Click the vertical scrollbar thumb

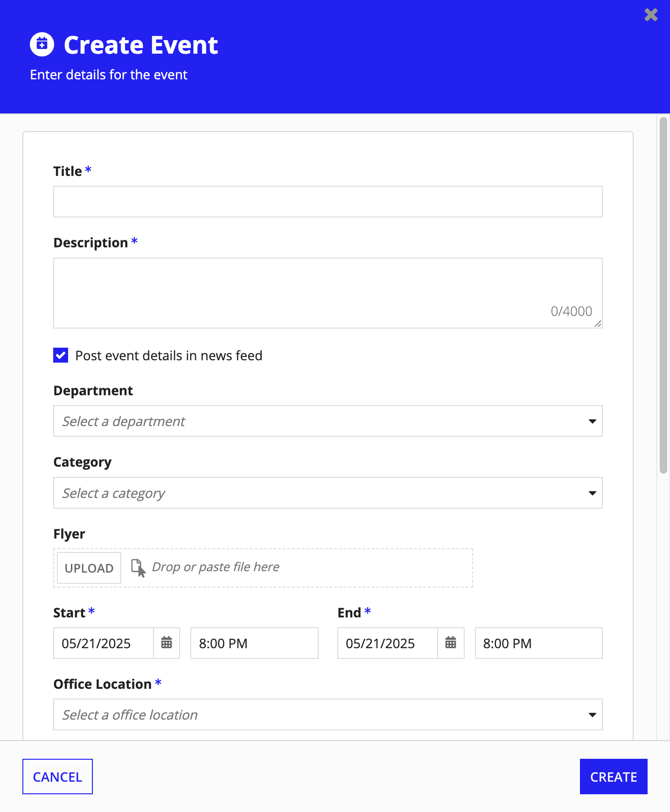tap(663, 295)
